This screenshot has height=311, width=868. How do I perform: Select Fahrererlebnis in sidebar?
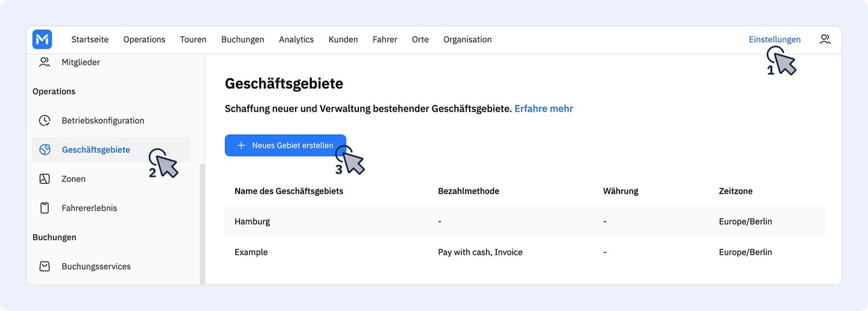point(90,208)
